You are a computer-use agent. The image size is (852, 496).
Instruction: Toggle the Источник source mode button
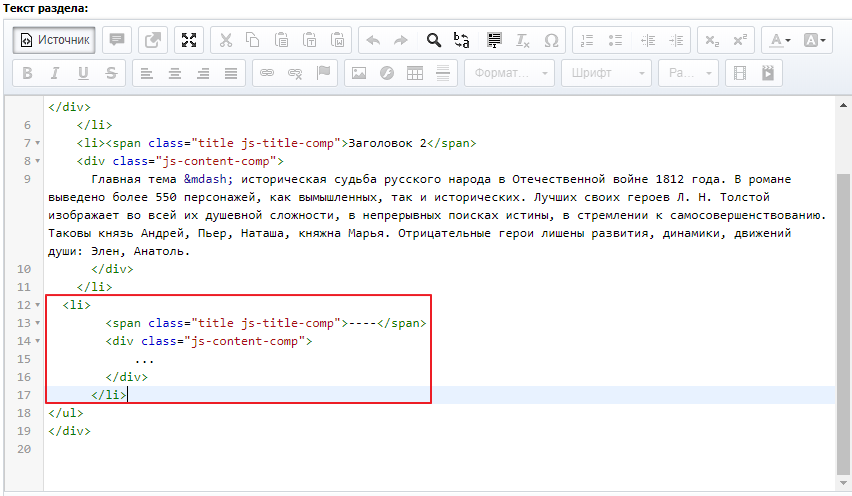55,40
